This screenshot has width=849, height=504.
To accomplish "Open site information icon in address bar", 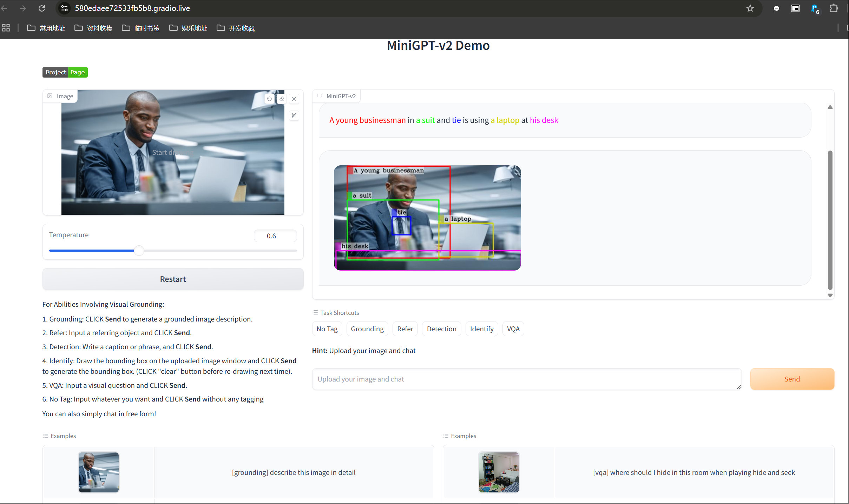I will [x=65, y=8].
